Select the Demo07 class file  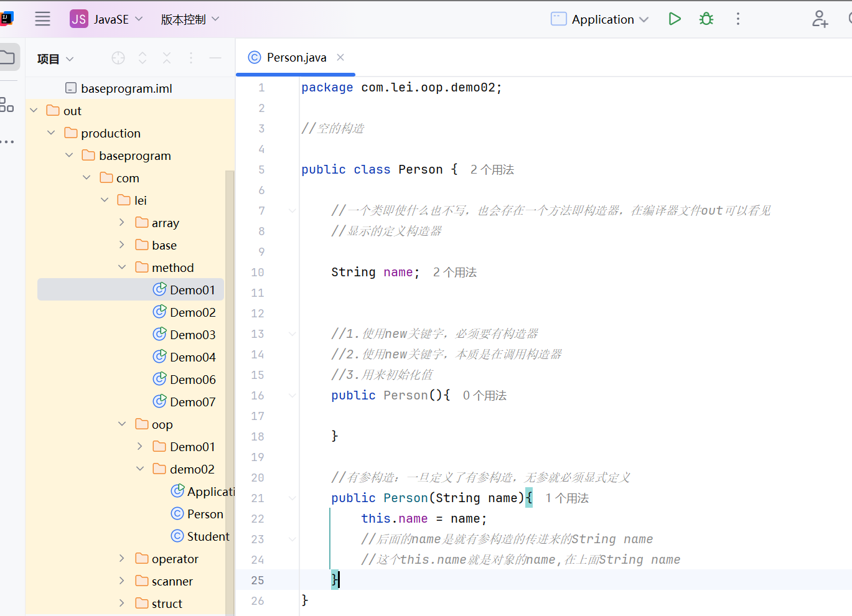184,402
